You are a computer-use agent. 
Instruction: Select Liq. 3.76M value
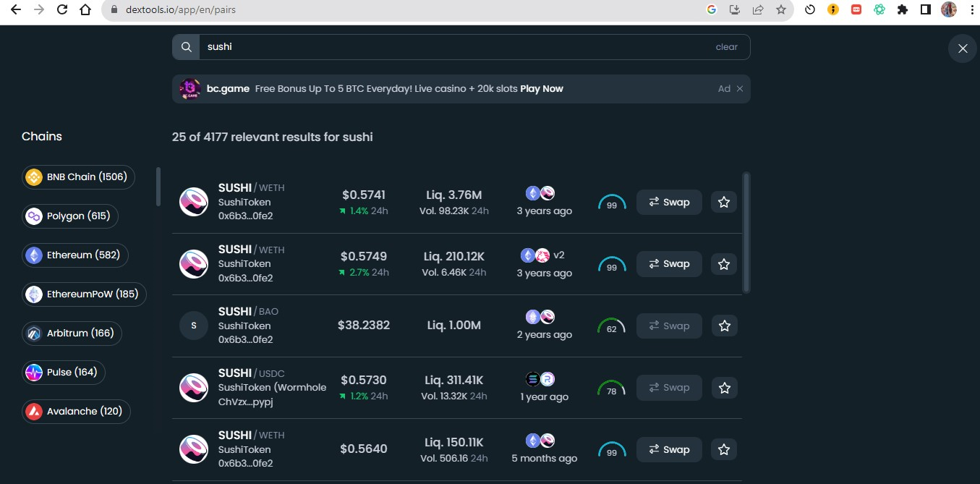[x=453, y=195]
